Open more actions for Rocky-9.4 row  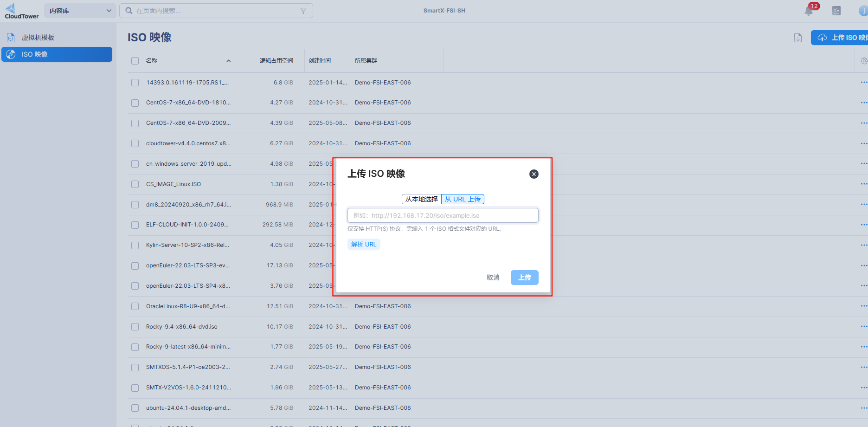(863, 326)
